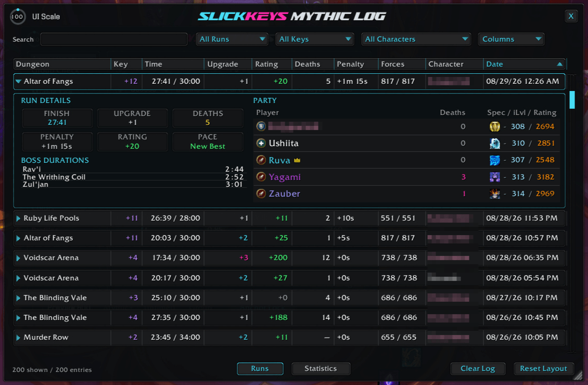Click damage role icon next to Ruva
Viewport: 588px width, 385px height.
click(261, 160)
